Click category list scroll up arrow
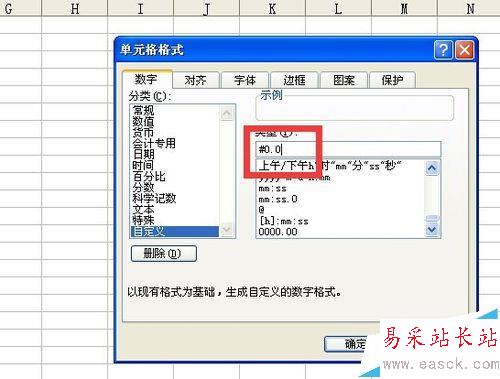 pos(227,113)
